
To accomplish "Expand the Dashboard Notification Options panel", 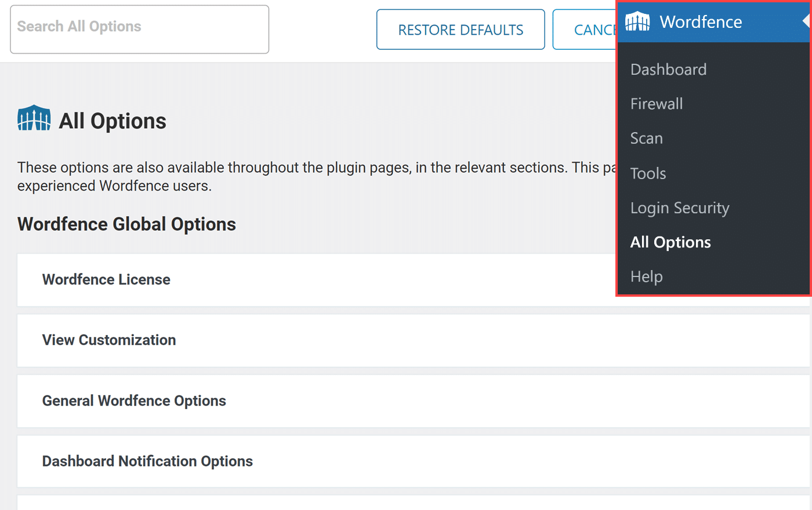I will point(147,461).
